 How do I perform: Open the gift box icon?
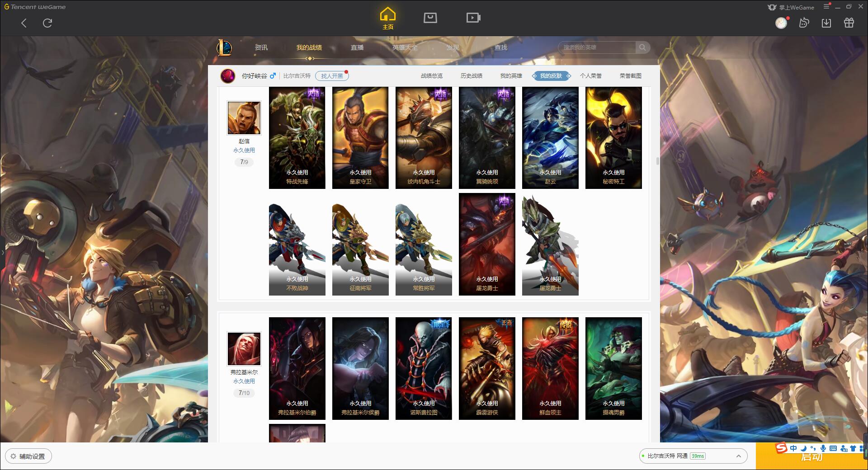pos(849,23)
